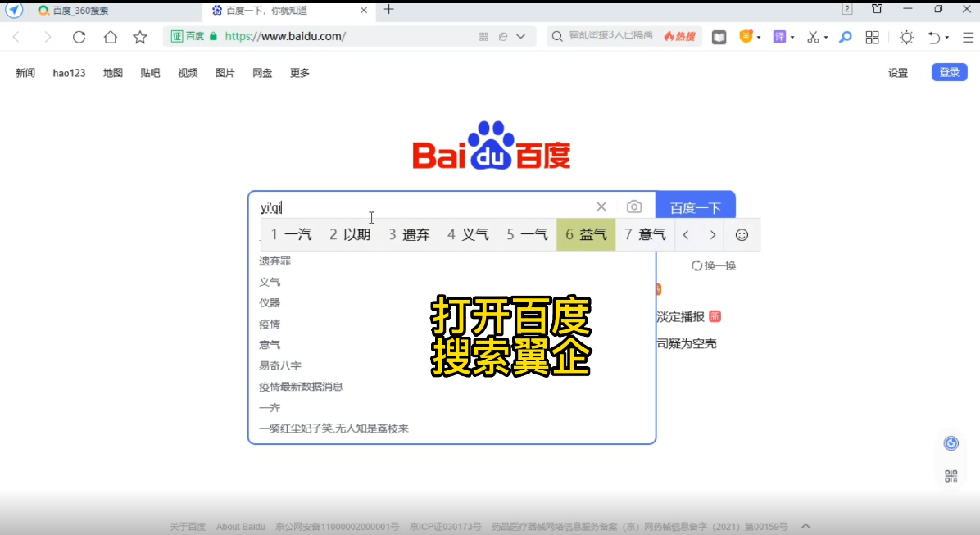Show the next page of IME candidates
Viewport: 980px width, 535px height.
713,235
